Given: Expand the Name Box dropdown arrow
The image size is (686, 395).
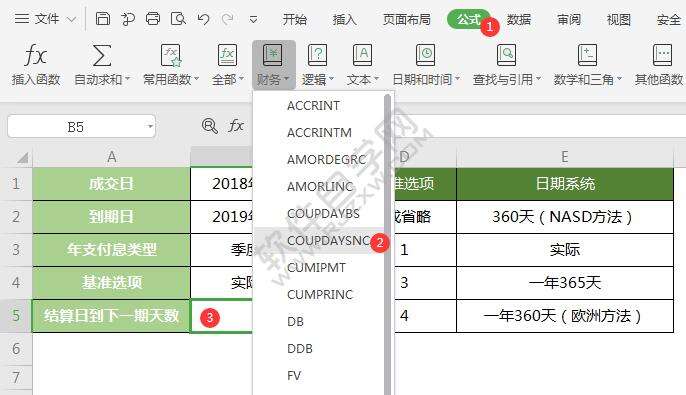Looking at the screenshot, I should coord(150,127).
